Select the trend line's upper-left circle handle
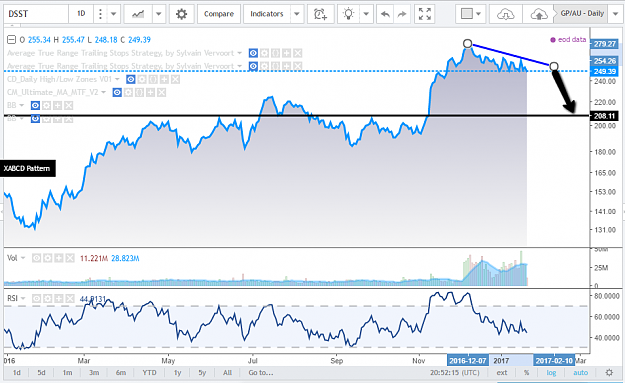625x383 pixels. (x=468, y=43)
